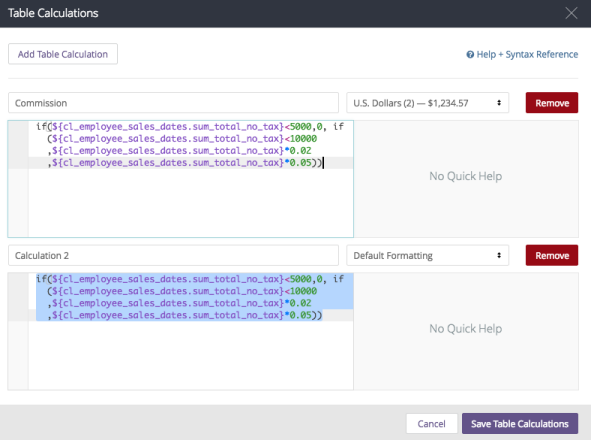Edit the Calculation 2 name field

pos(173,255)
